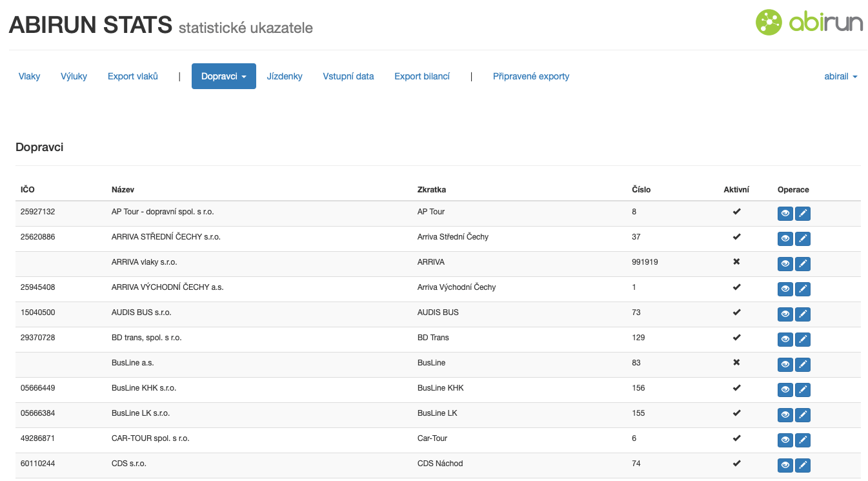Viewport: 868px width, 481px height.
Task: Click active checkmark for AP Tour
Action: click(x=736, y=212)
